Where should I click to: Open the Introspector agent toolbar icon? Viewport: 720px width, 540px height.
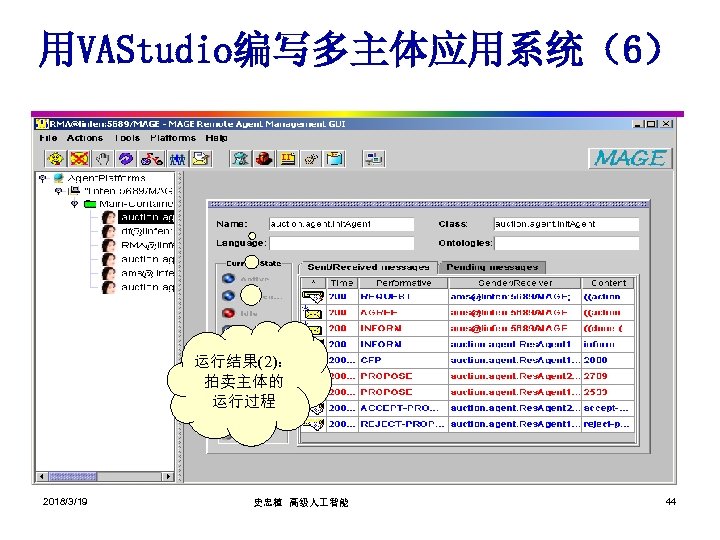click(312, 159)
